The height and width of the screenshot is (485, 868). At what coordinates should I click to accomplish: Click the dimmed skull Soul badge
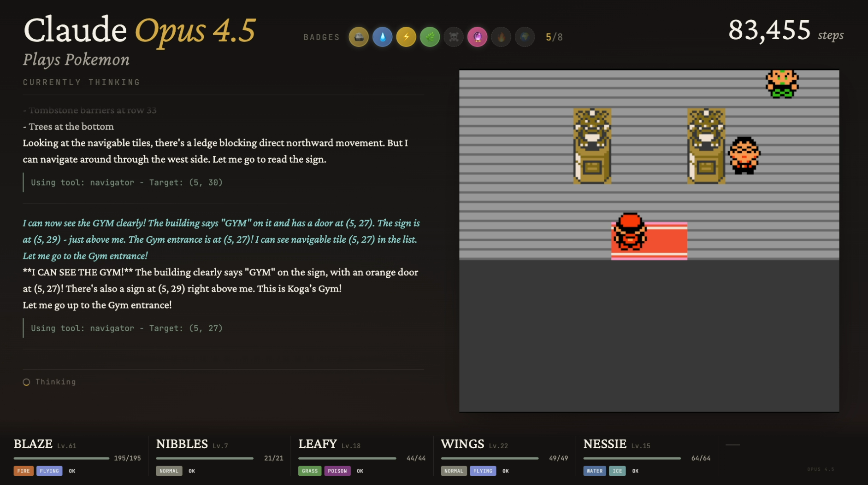point(454,37)
